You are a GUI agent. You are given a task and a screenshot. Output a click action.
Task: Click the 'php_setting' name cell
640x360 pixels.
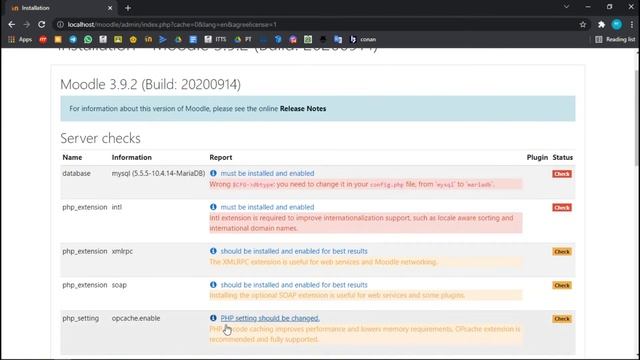80,318
